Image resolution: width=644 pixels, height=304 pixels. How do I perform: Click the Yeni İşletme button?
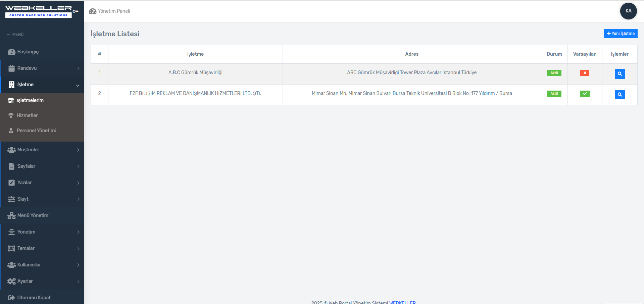coord(621,34)
